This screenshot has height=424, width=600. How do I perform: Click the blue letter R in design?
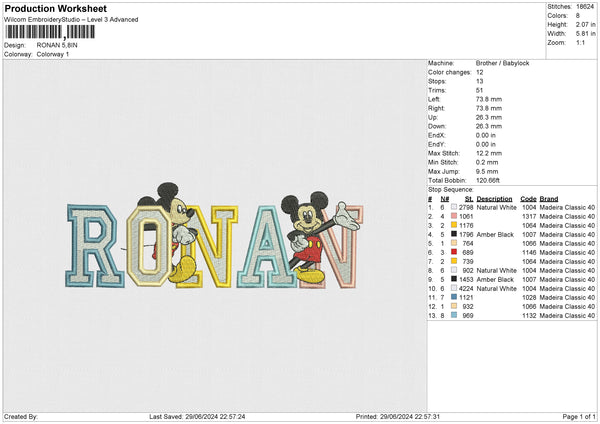pos(94,242)
